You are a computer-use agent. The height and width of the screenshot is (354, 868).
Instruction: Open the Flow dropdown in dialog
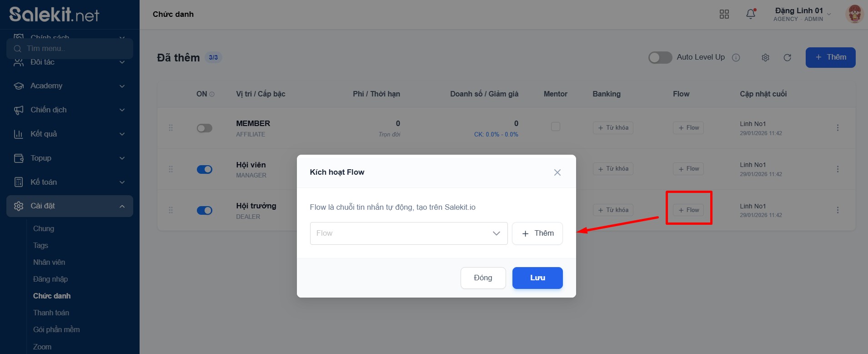coord(408,233)
